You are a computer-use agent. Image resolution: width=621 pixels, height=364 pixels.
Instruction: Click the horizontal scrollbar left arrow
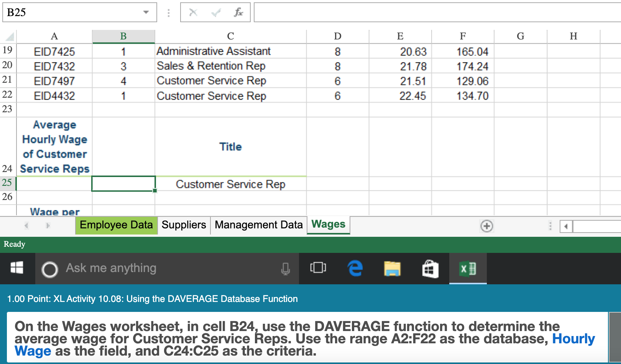click(x=566, y=226)
